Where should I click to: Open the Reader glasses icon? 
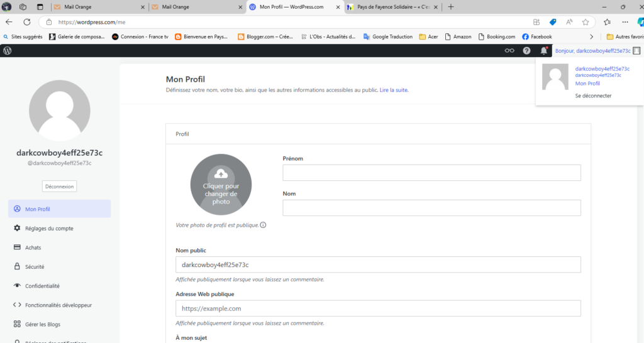click(509, 51)
